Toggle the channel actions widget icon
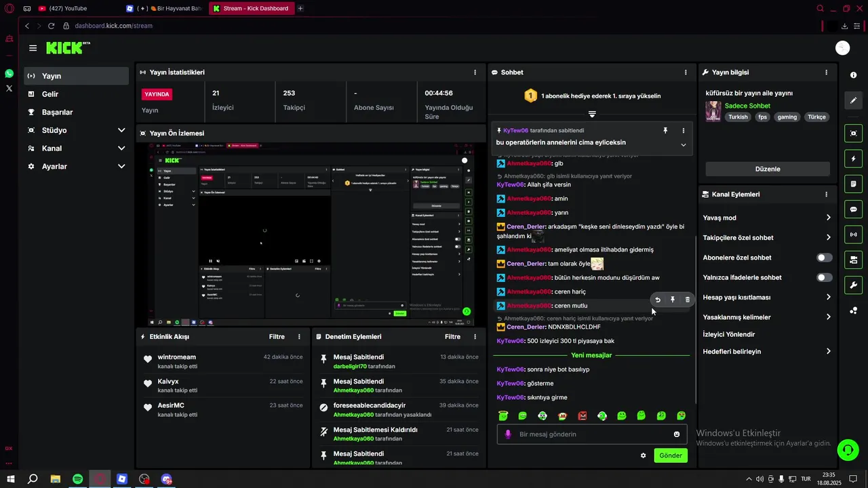The width and height of the screenshot is (868, 488). (x=853, y=260)
